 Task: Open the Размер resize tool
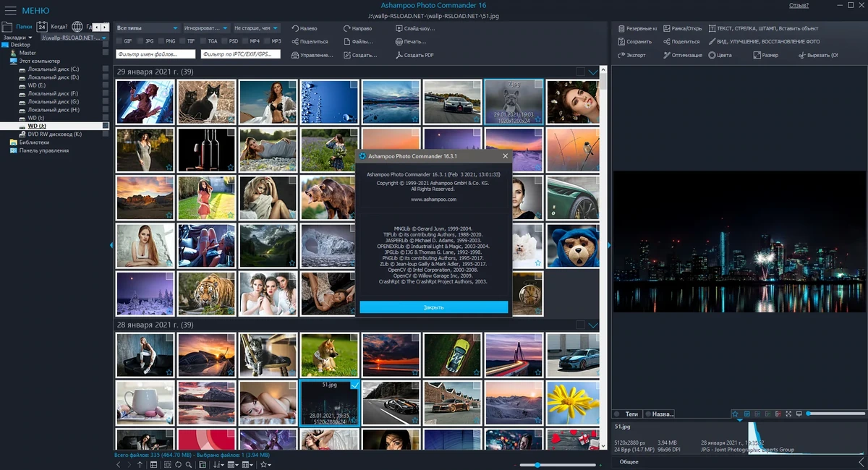tap(766, 55)
